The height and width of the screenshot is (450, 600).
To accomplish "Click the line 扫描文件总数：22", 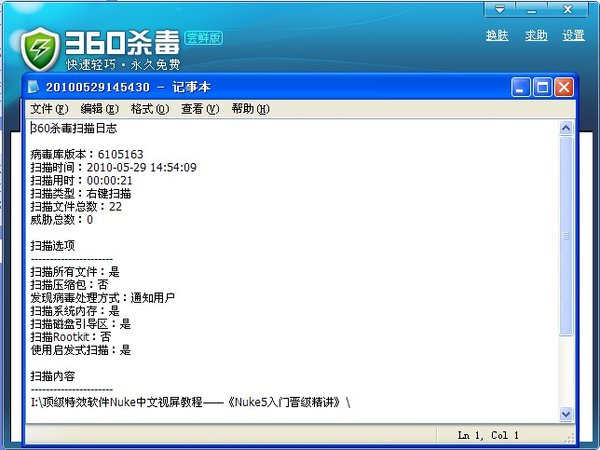I will 76,207.
